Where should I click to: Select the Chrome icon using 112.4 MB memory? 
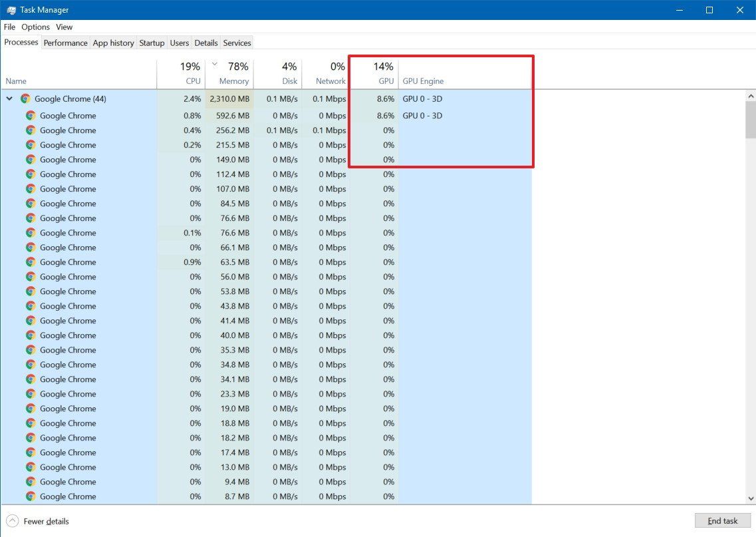pos(30,174)
